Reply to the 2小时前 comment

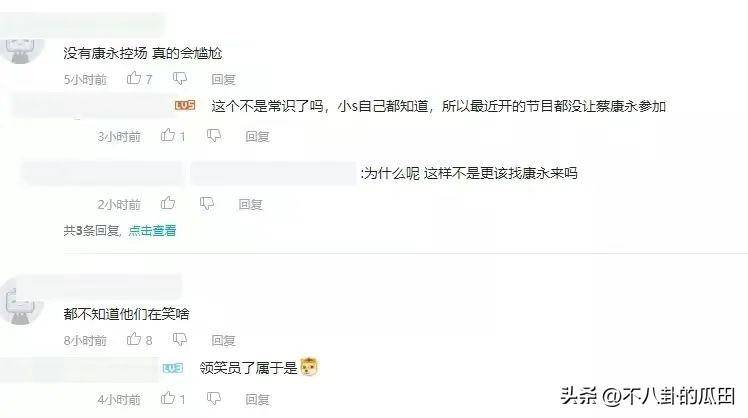pos(250,205)
